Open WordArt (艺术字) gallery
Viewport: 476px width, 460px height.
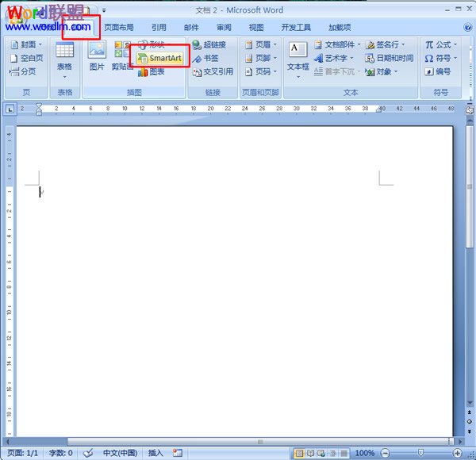[x=334, y=58]
